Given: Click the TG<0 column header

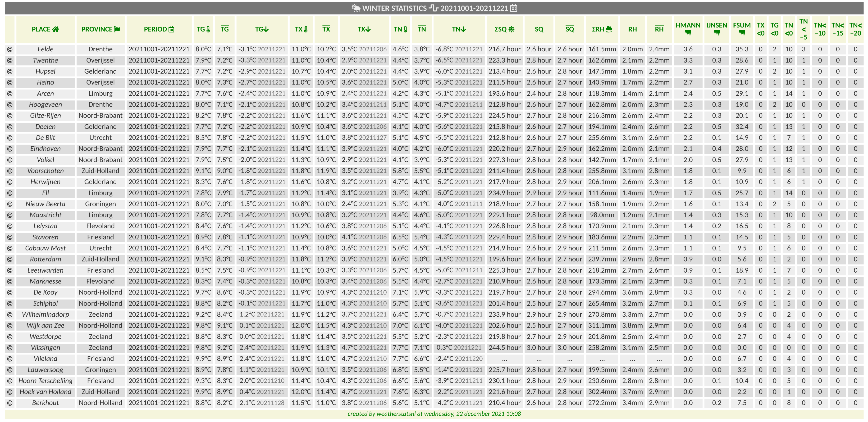Looking at the screenshot, I should tap(775, 29).
